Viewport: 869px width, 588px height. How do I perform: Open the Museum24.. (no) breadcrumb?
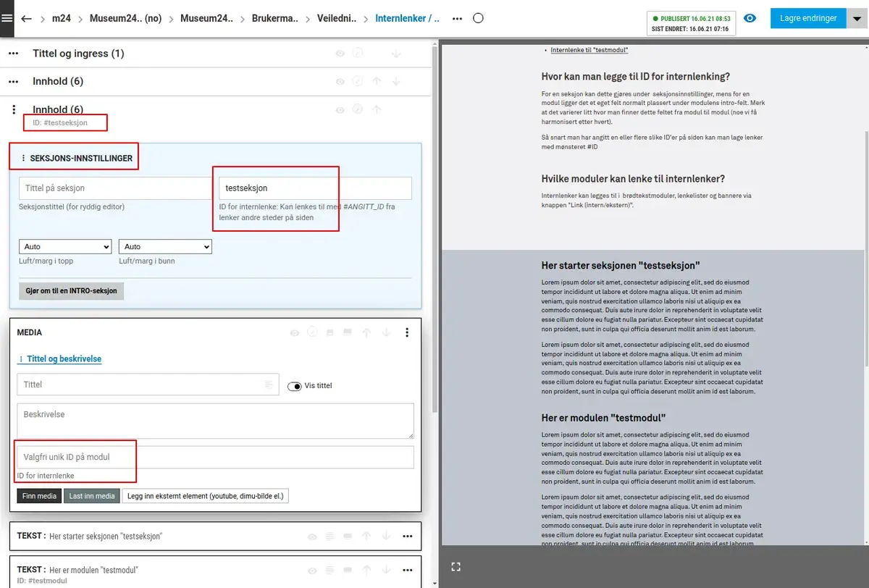pyautogui.click(x=125, y=18)
